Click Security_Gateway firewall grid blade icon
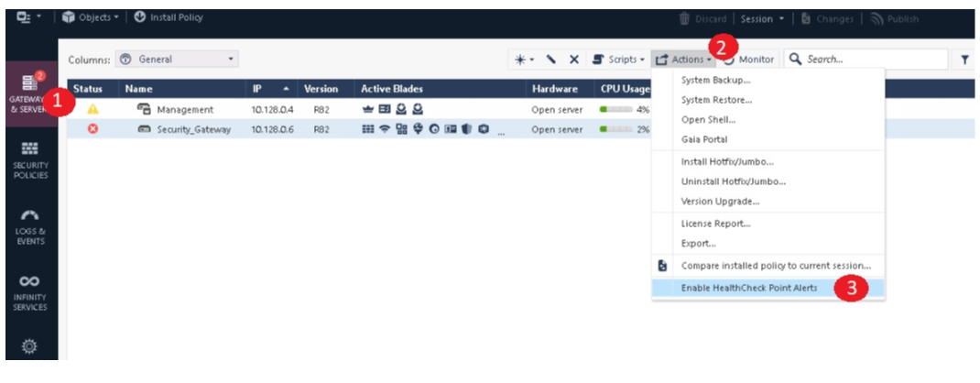The height and width of the screenshot is (383, 980). pos(367,129)
